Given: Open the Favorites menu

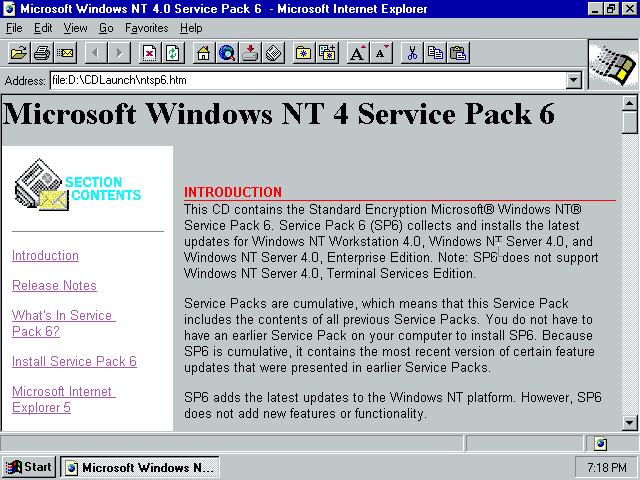Looking at the screenshot, I should tap(147, 28).
